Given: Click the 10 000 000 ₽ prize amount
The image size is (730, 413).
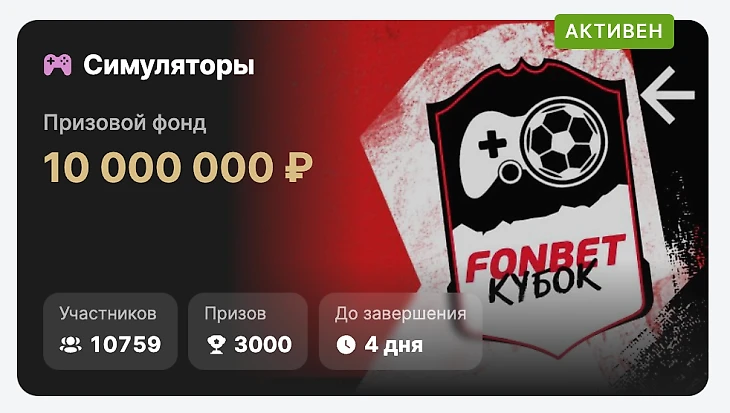Looking at the screenshot, I should (x=178, y=167).
